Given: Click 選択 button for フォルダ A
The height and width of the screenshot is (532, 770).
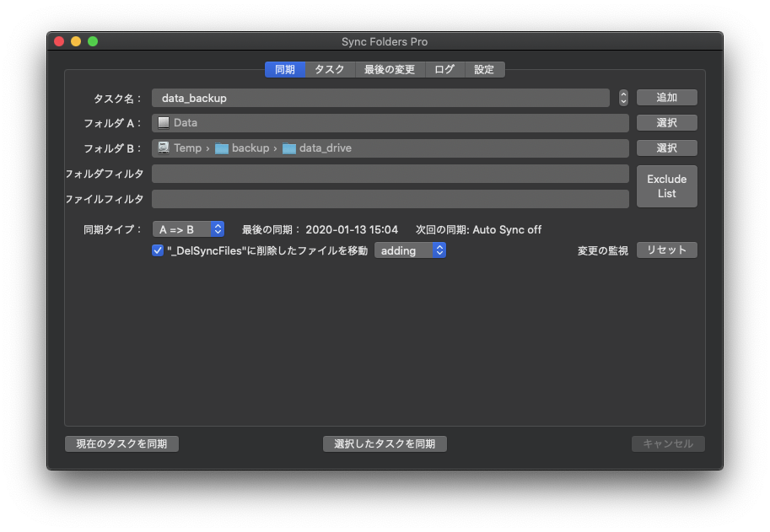Looking at the screenshot, I should pyautogui.click(x=667, y=123).
